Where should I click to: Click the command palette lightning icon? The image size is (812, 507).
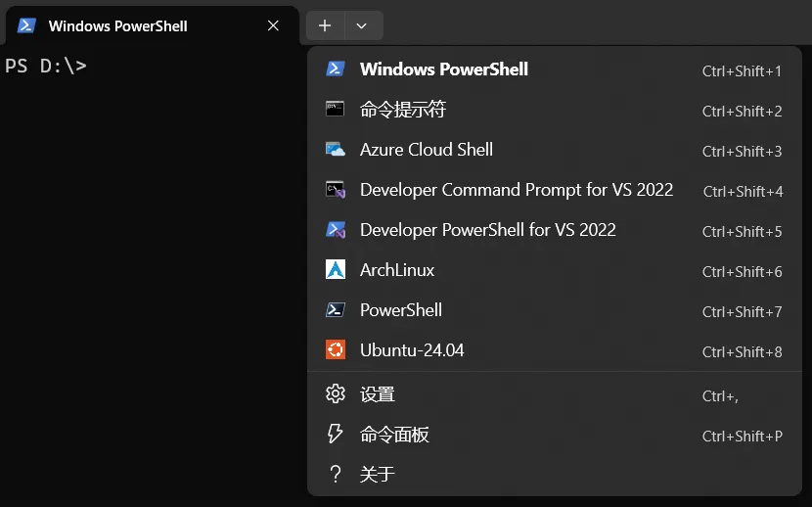[336, 434]
